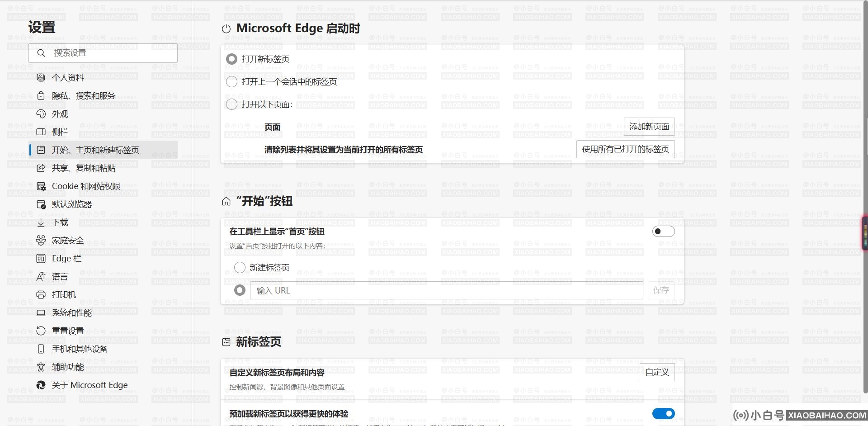Click the 重置设置 sidebar label
This screenshot has height=426, width=868.
68,331
